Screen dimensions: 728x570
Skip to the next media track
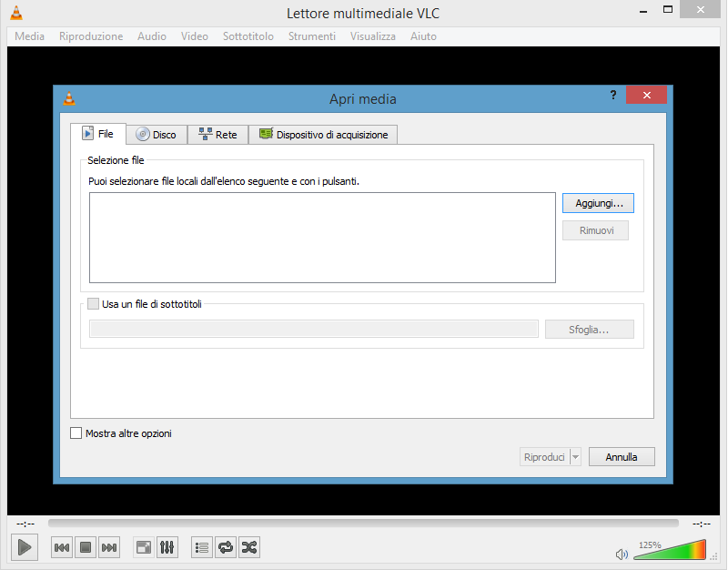[x=109, y=547]
